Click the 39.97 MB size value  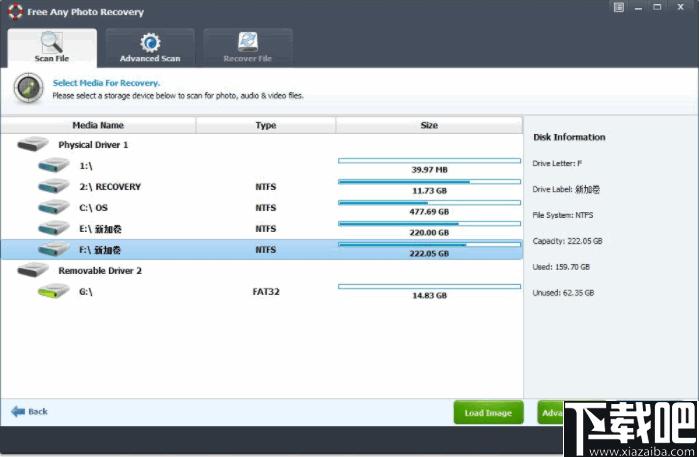(x=429, y=170)
